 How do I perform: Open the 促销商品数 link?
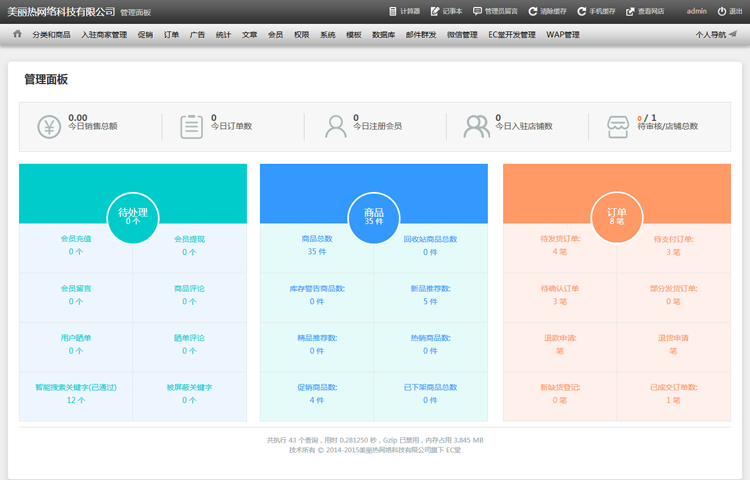pos(317,387)
